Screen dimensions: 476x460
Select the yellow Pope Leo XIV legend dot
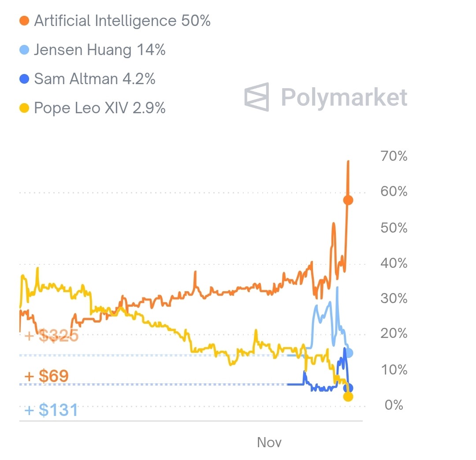tap(25, 108)
